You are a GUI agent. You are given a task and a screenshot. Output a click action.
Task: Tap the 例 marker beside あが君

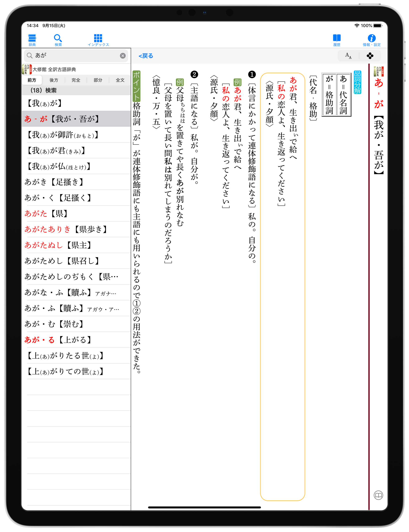(x=237, y=82)
